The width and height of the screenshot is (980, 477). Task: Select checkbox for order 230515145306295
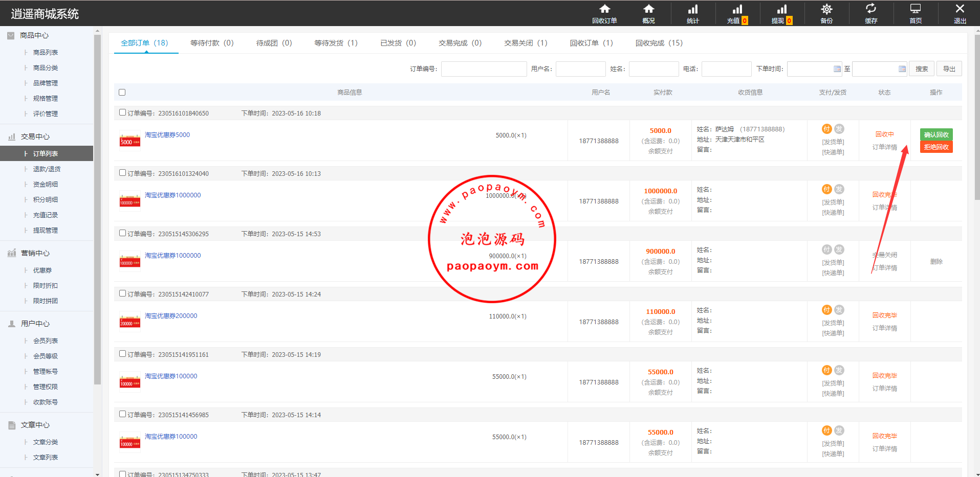tap(122, 233)
